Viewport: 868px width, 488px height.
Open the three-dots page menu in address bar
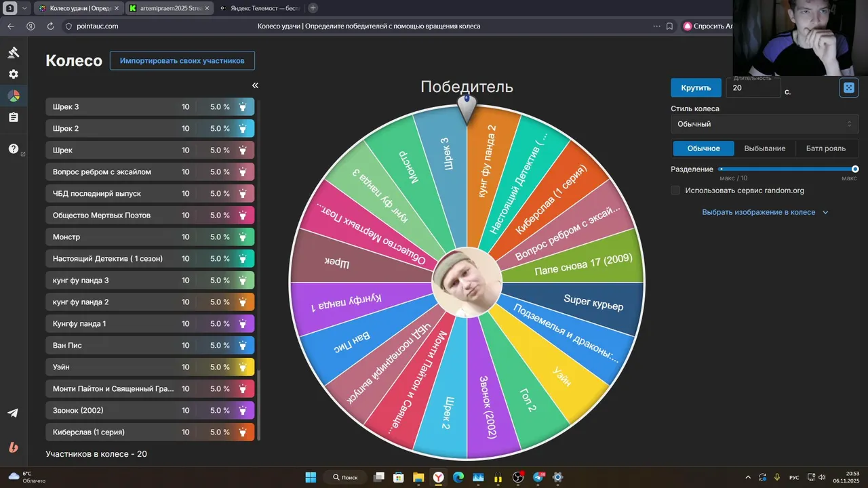(x=656, y=26)
